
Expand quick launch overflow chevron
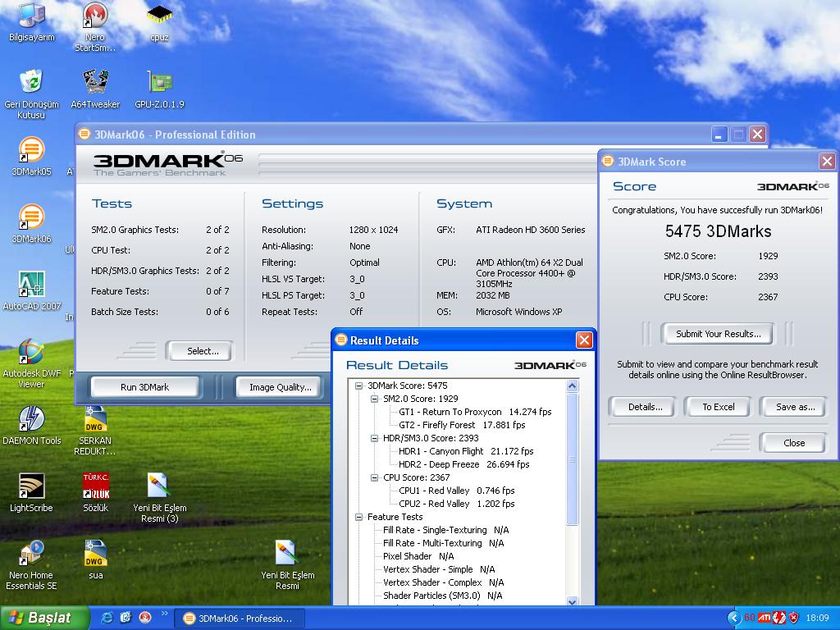pyautogui.click(x=164, y=614)
